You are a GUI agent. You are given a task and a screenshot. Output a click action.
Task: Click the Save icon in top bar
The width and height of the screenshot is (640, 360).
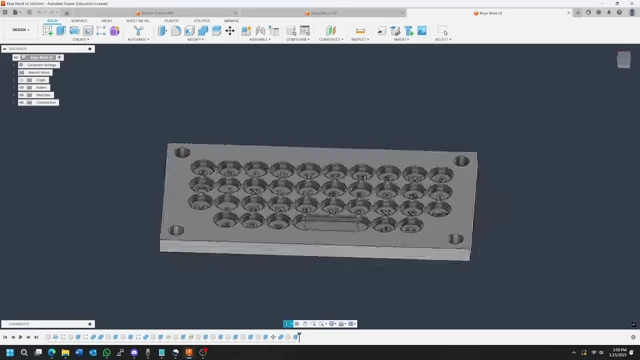29,13
